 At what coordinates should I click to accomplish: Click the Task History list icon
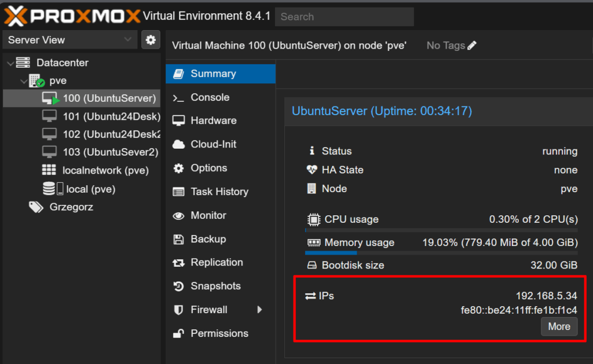[178, 192]
